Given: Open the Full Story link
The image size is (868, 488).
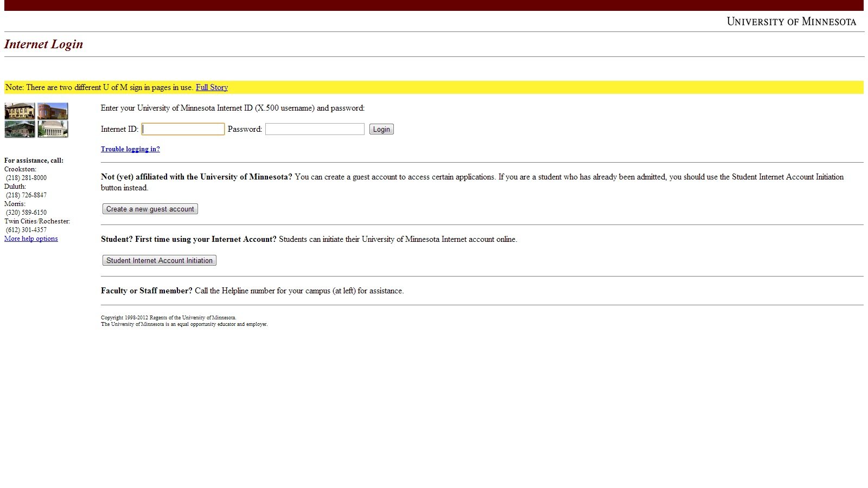Looking at the screenshot, I should point(212,87).
